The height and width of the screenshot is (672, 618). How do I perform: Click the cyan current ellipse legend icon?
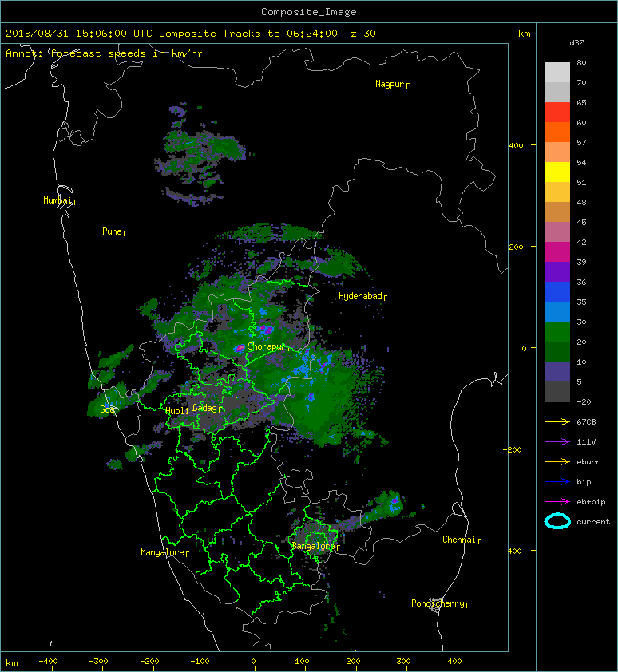point(557,521)
